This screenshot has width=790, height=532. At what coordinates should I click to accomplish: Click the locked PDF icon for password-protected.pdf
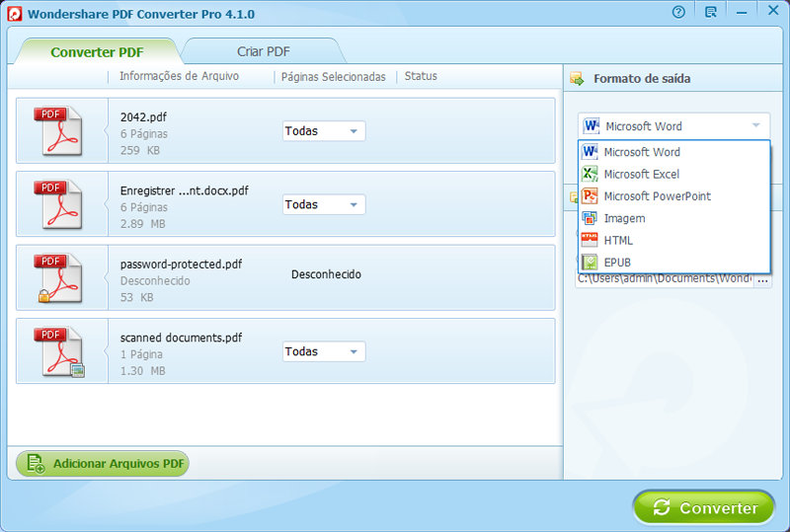point(61,278)
